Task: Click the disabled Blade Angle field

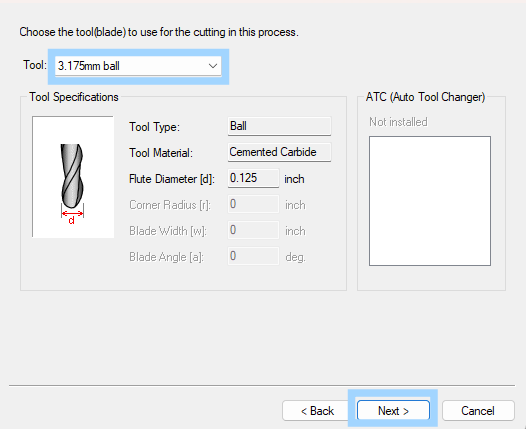Action: [253, 256]
